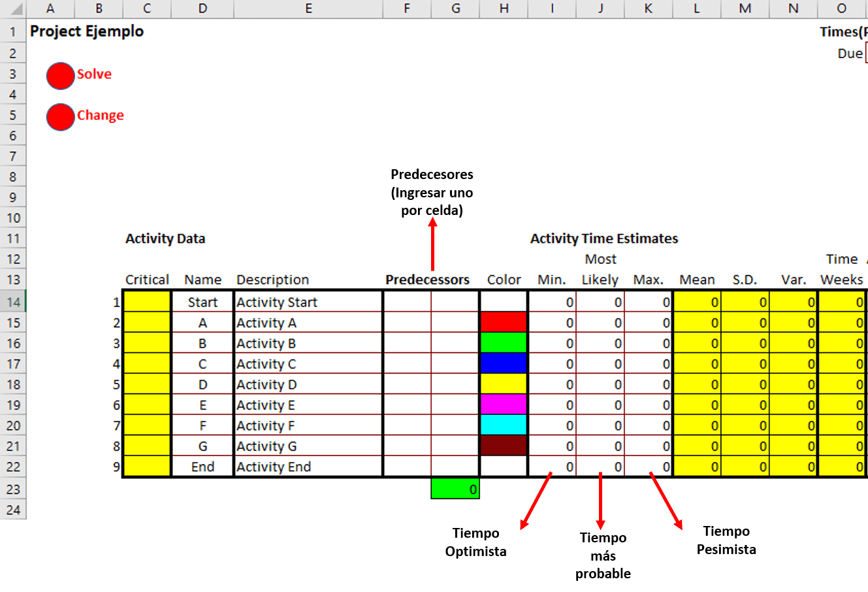Click the Activity A description cell

(308, 322)
